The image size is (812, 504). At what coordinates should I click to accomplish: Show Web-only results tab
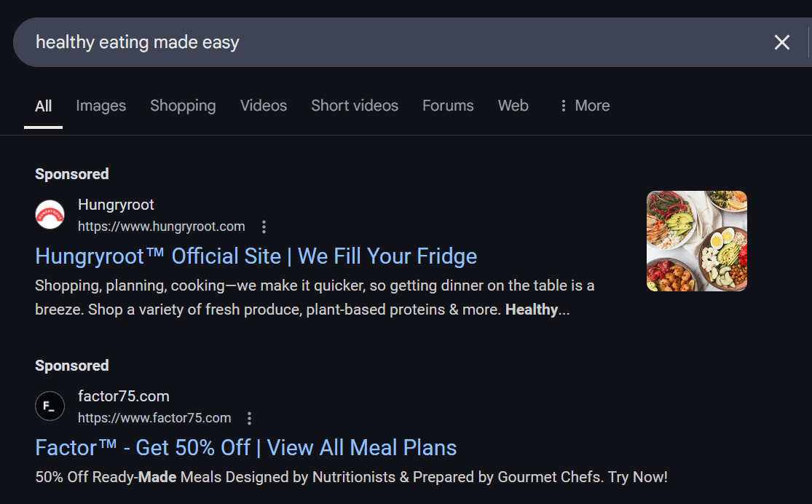[x=513, y=106]
